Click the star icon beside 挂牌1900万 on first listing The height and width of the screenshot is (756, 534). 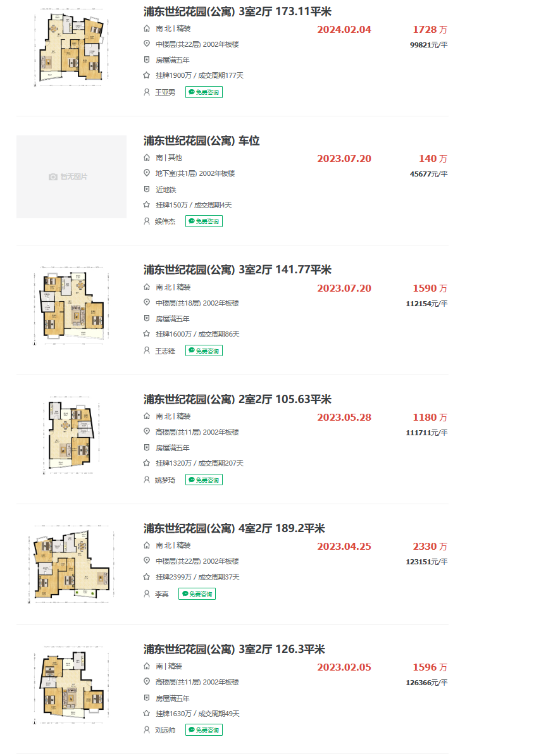147,75
